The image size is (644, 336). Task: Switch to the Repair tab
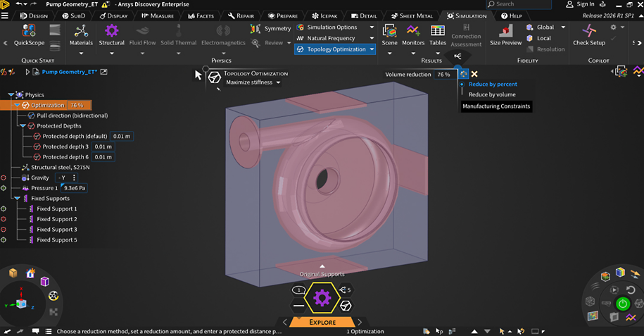tap(241, 15)
